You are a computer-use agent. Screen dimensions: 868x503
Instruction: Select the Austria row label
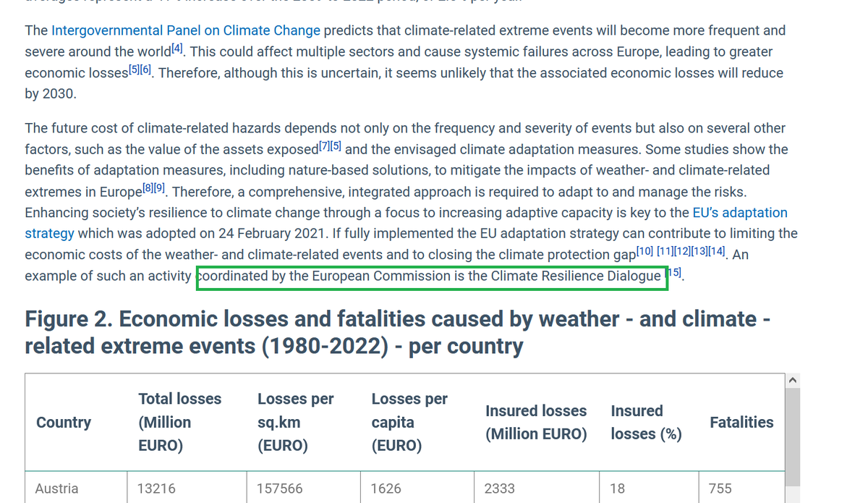point(56,489)
